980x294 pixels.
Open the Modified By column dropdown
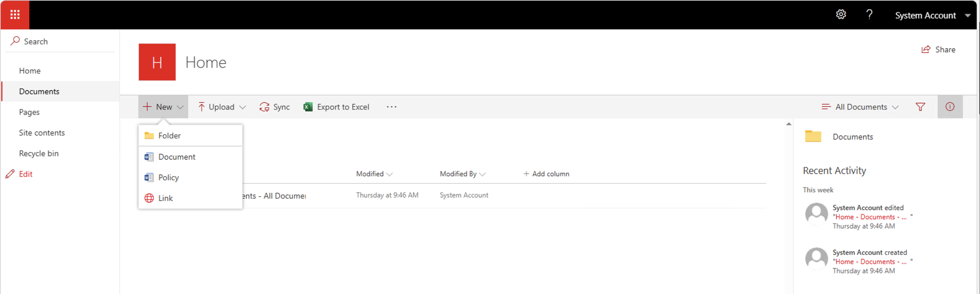[463, 174]
